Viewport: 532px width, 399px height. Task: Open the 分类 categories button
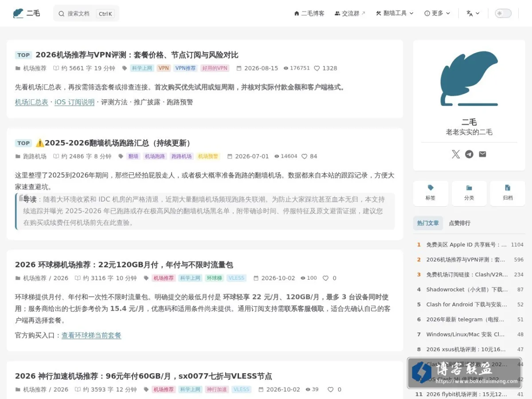[x=469, y=193]
